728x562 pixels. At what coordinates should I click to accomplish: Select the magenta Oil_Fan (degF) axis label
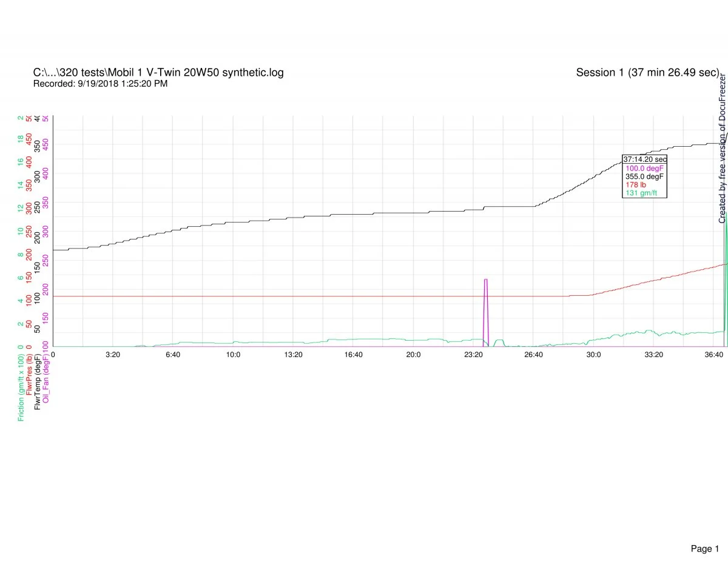(46, 377)
